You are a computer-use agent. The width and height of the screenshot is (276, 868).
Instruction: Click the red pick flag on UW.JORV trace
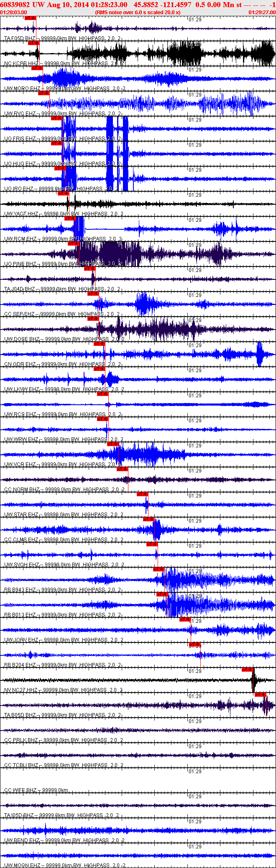click(x=185, y=619)
